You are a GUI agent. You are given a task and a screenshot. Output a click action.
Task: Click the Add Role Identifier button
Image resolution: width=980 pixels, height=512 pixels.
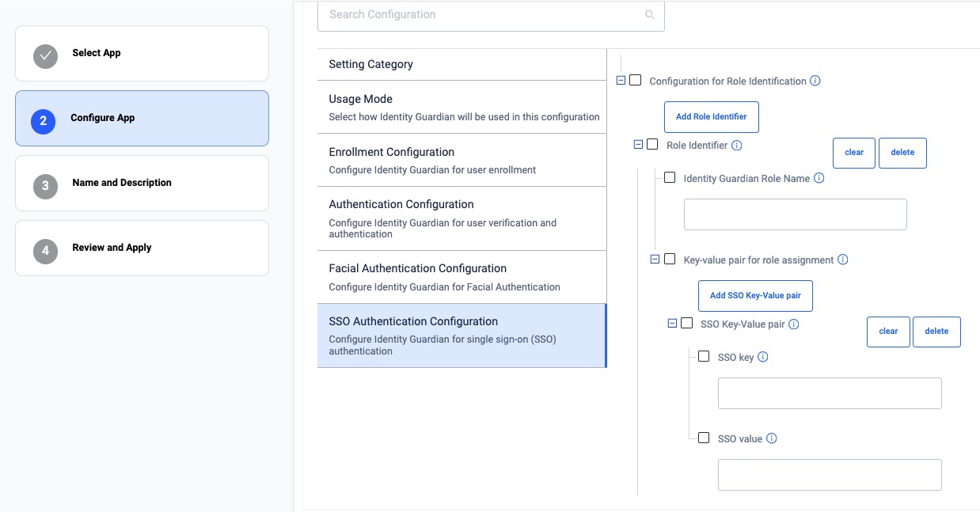pyautogui.click(x=711, y=116)
